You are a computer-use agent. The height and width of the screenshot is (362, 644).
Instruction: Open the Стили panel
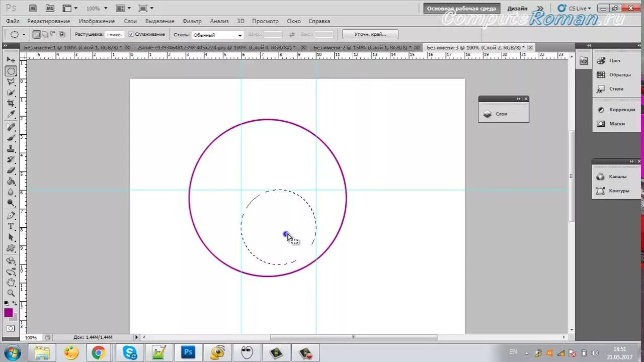point(616,89)
